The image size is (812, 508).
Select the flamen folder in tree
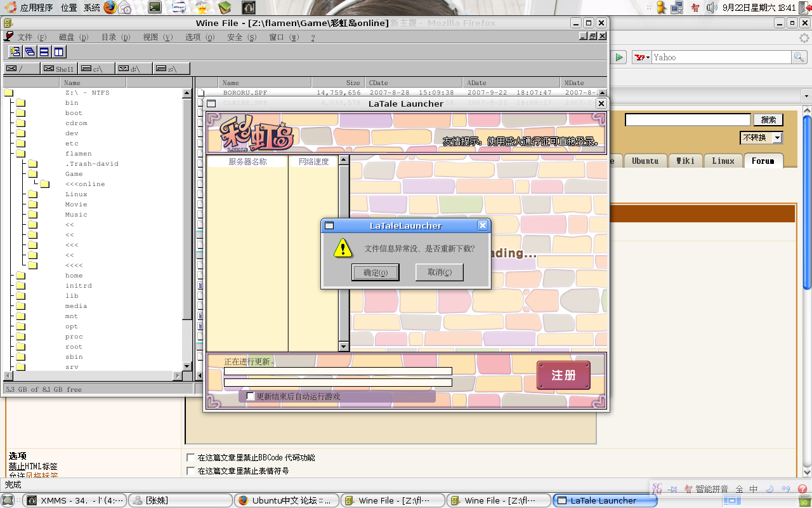[78, 154]
